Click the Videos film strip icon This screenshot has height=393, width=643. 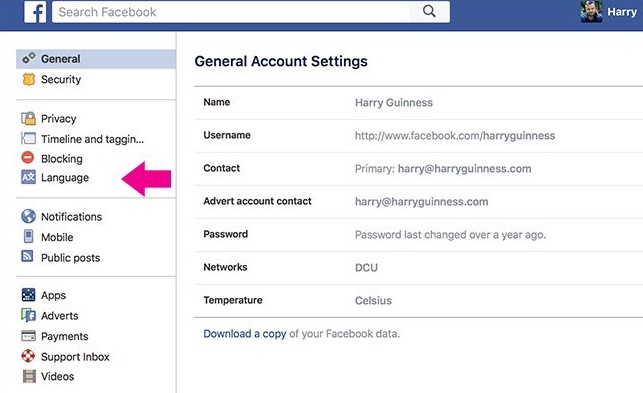29,376
